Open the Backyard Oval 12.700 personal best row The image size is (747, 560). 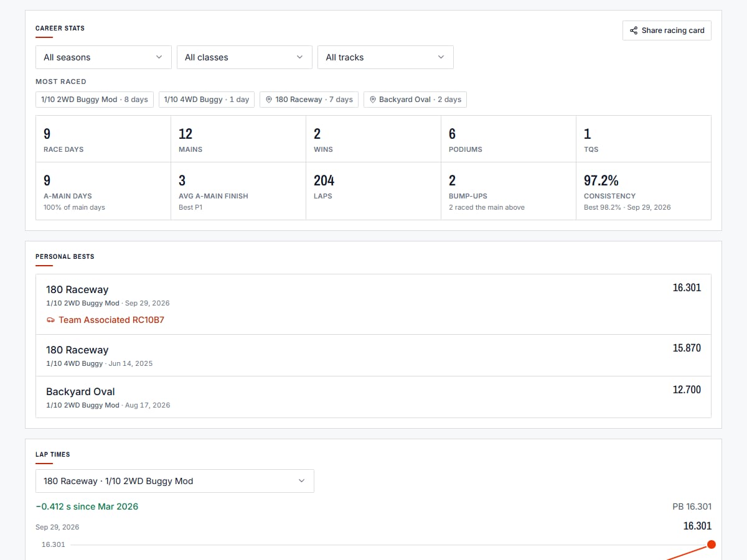(374, 397)
